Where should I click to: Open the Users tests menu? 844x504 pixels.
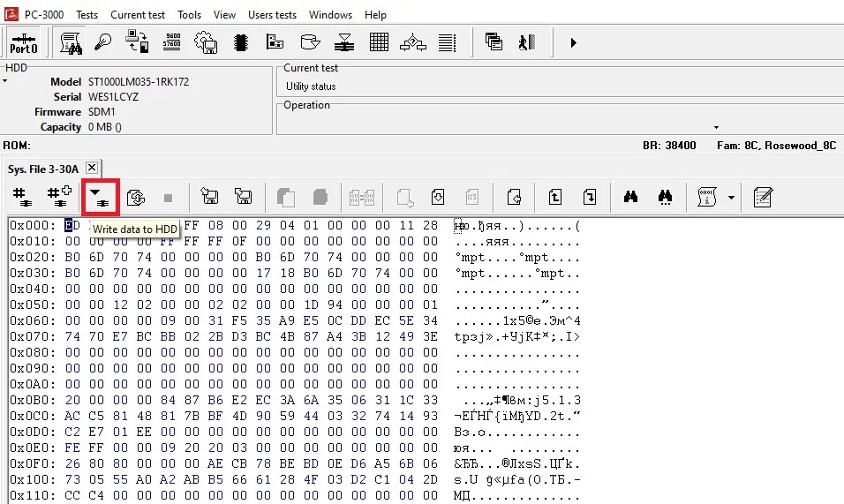pos(272,15)
